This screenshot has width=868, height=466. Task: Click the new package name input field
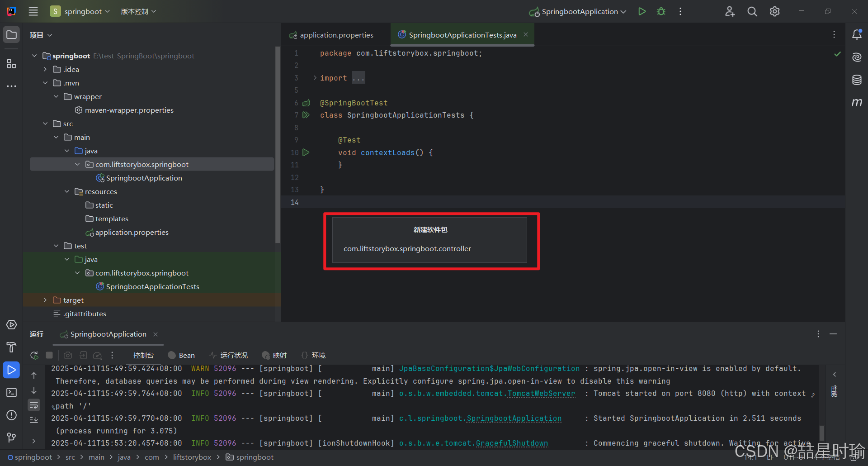pyautogui.click(x=429, y=248)
